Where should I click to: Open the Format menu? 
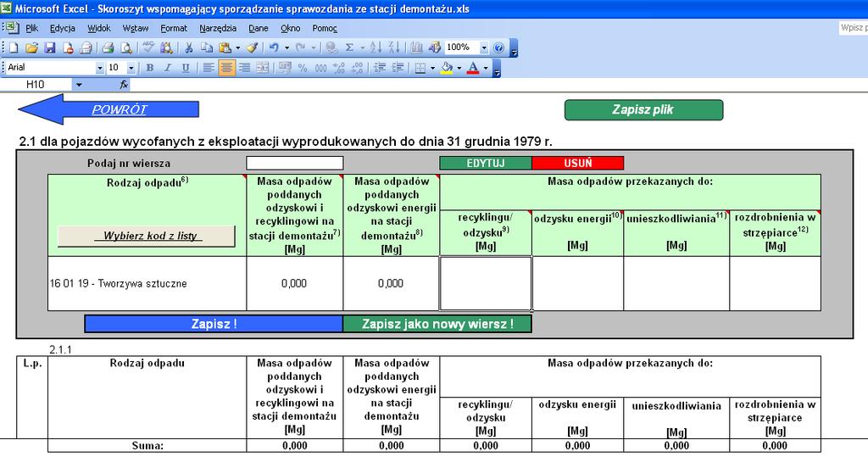coord(173,28)
